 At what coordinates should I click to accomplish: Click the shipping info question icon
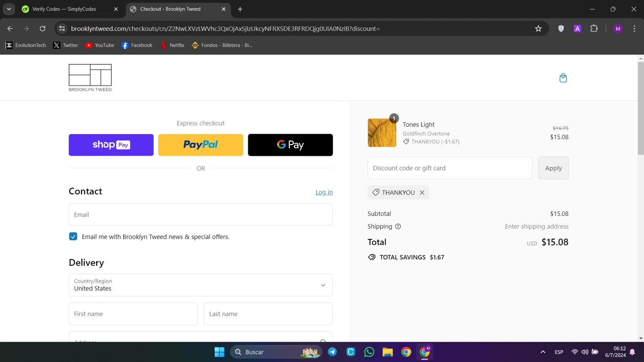tap(398, 226)
